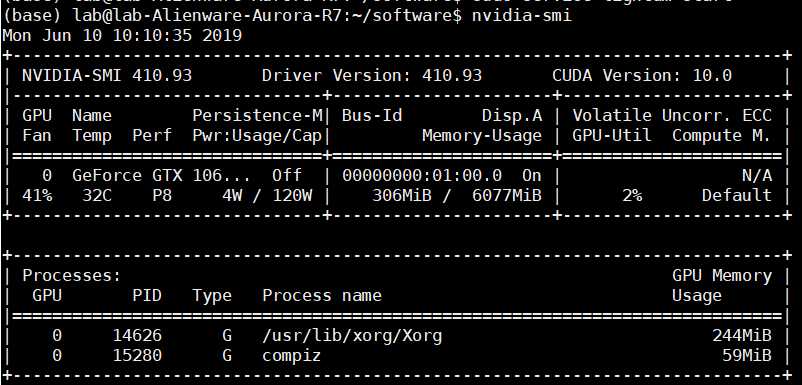The image size is (802, 385).
Task: Select the Persistence-M header
Action: (x=257, y=116)
